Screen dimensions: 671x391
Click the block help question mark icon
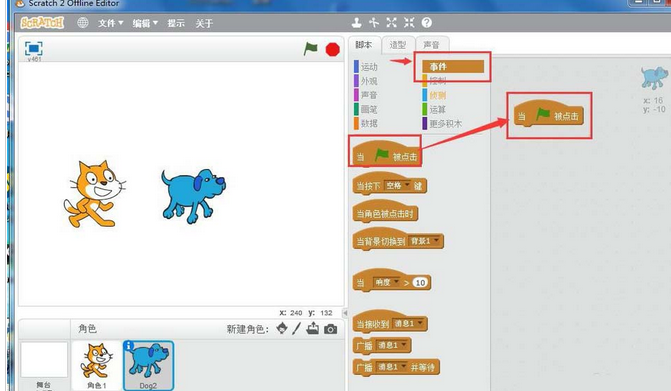pos(427,23)
